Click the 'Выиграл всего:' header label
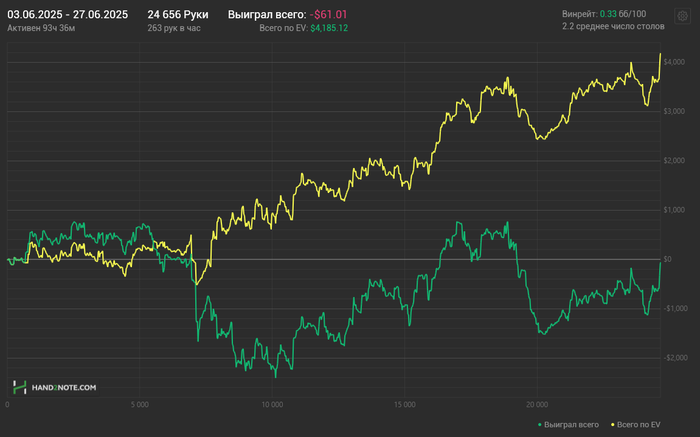This screenshot has height=437, width=700. (x=267, y=15)
